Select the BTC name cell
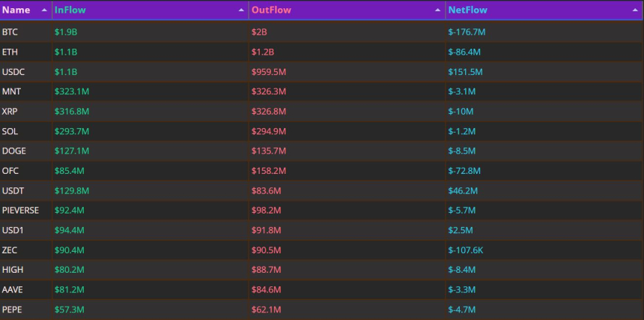Screen dimensions: 644x320 point(10,32)
